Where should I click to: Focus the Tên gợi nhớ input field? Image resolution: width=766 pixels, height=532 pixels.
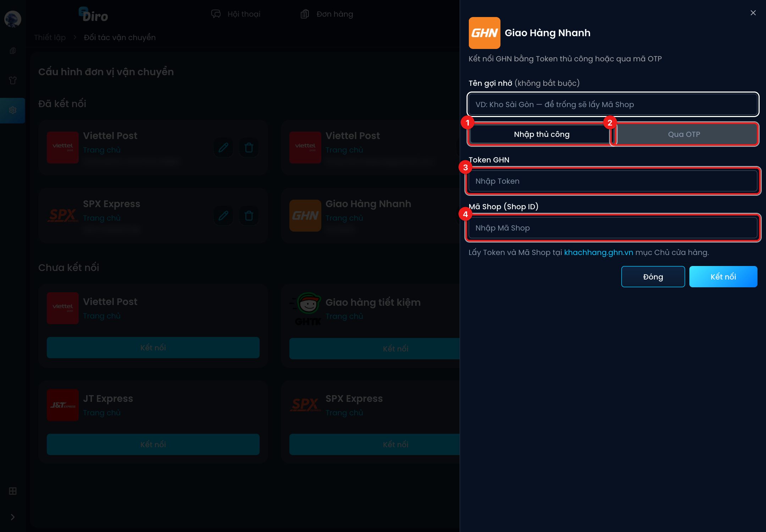click(613, 104)
